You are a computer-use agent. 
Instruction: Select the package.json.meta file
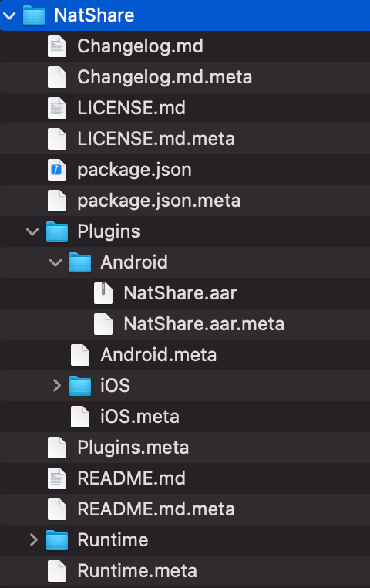tap(185, 201)
